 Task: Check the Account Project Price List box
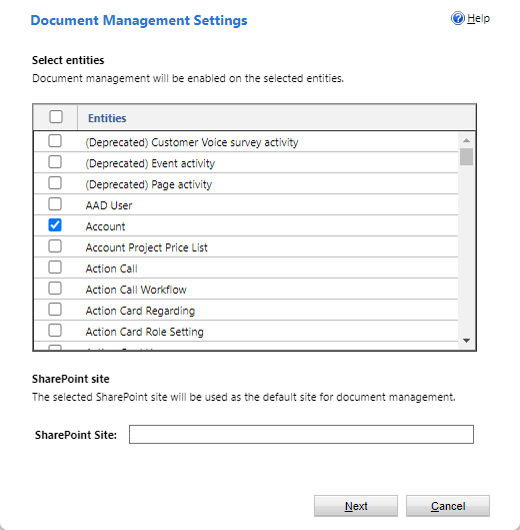(x=55, y=246)
